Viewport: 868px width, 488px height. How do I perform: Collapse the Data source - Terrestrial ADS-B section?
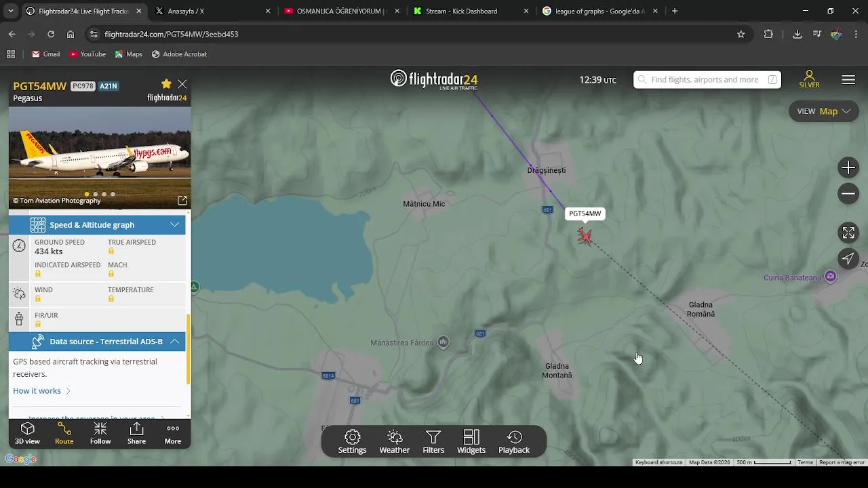(x=97, y=342)
